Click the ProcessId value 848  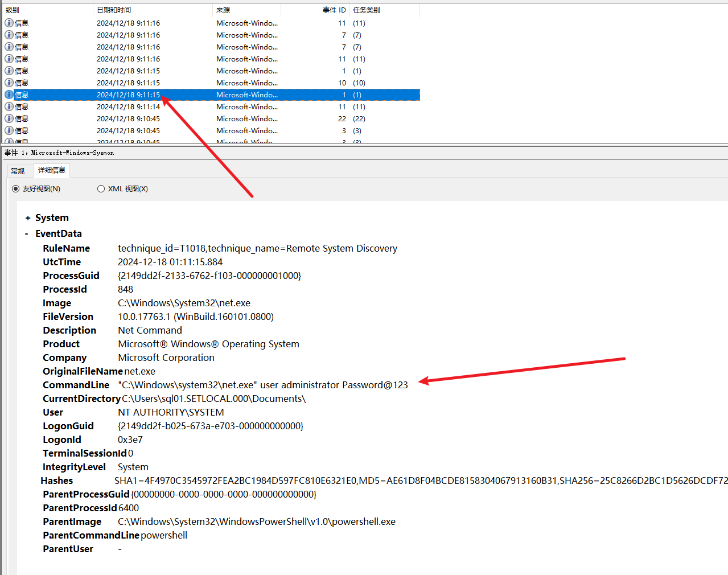(x=125, y=289)
